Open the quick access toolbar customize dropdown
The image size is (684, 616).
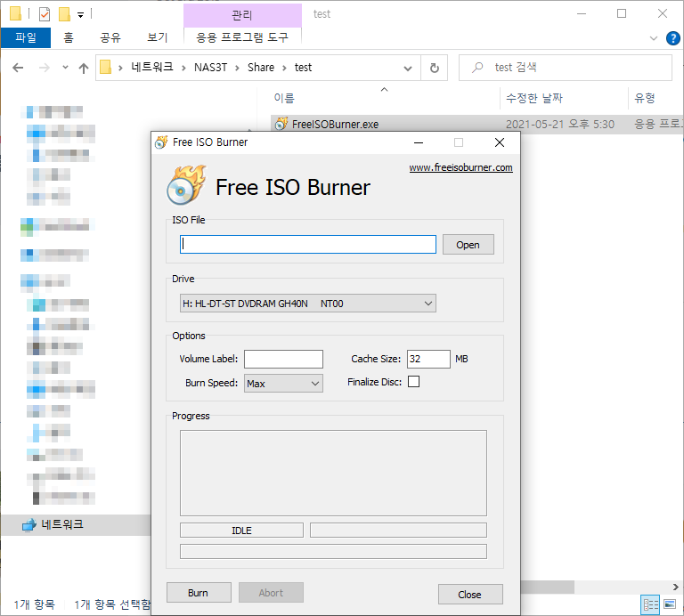(x=80, y=15)
